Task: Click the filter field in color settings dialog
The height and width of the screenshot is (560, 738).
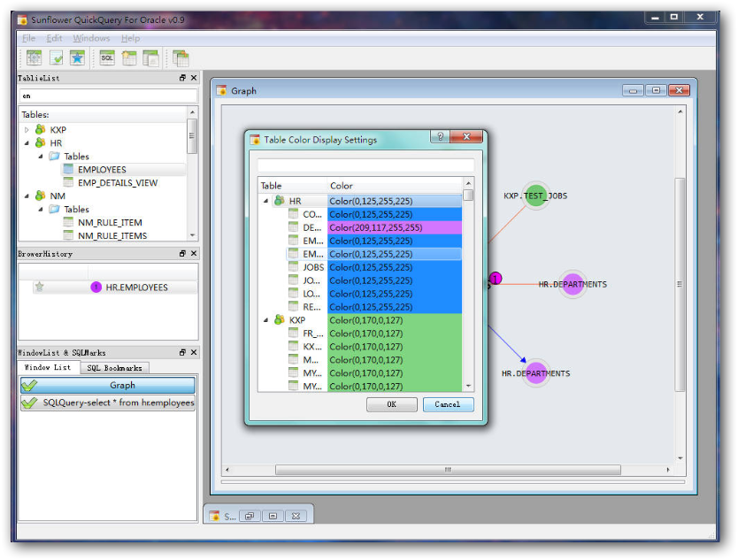Action: [365, 165]
